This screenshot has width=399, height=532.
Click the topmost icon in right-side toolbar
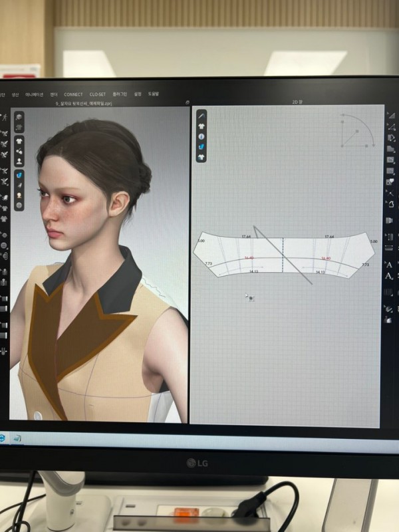[x=390, y=115]
